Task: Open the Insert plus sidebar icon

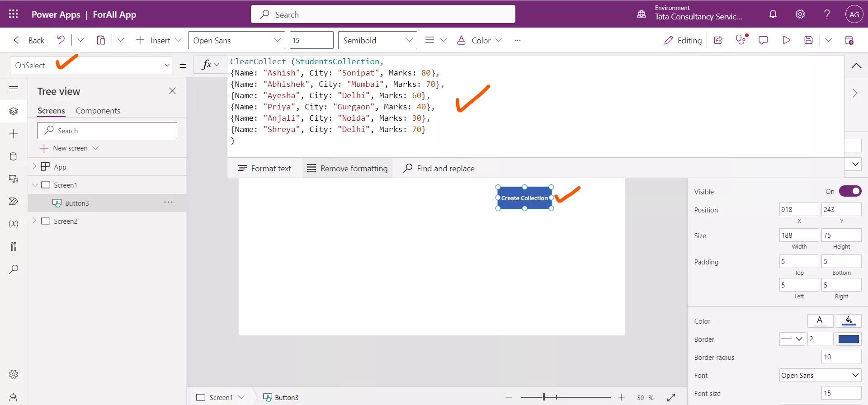Action: tap(14, 134)
